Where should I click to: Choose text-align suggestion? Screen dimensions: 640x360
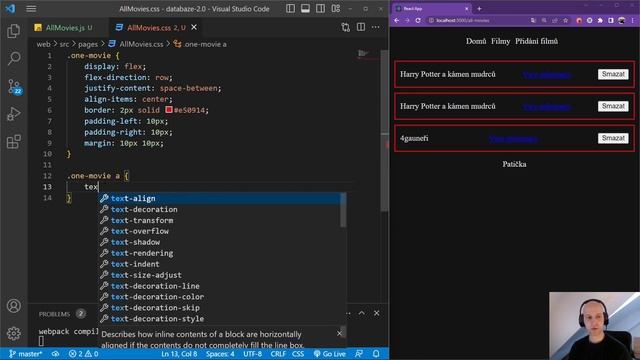point(220,198)
